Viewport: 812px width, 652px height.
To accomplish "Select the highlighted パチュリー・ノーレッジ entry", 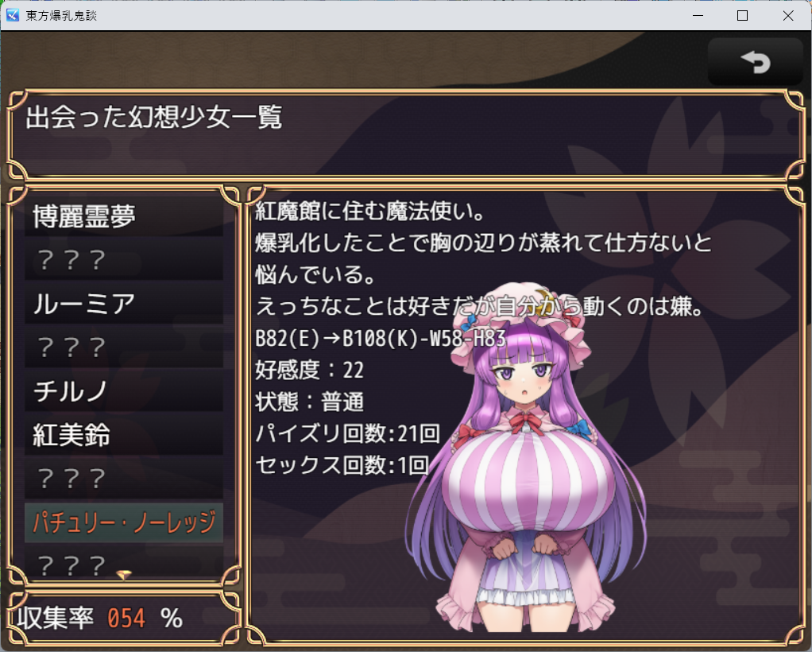I will click(x=124, y=522).
